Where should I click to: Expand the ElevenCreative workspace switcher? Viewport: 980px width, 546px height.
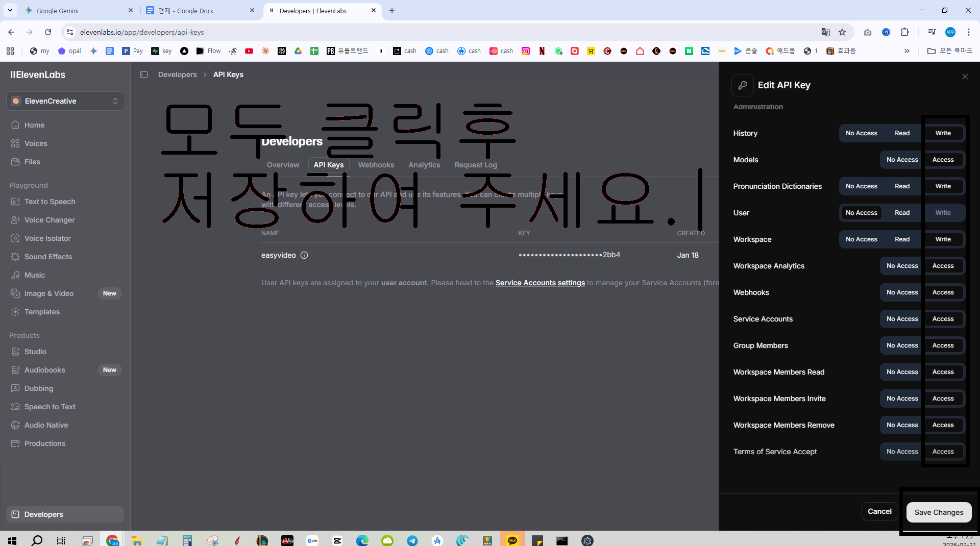click(65, 101)
